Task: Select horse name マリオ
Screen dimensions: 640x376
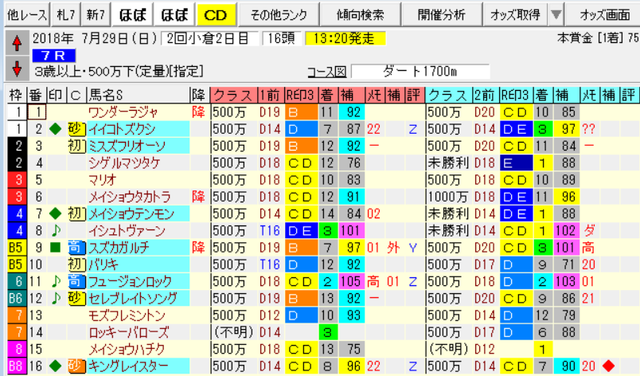Action: click(x=102, y=180)
